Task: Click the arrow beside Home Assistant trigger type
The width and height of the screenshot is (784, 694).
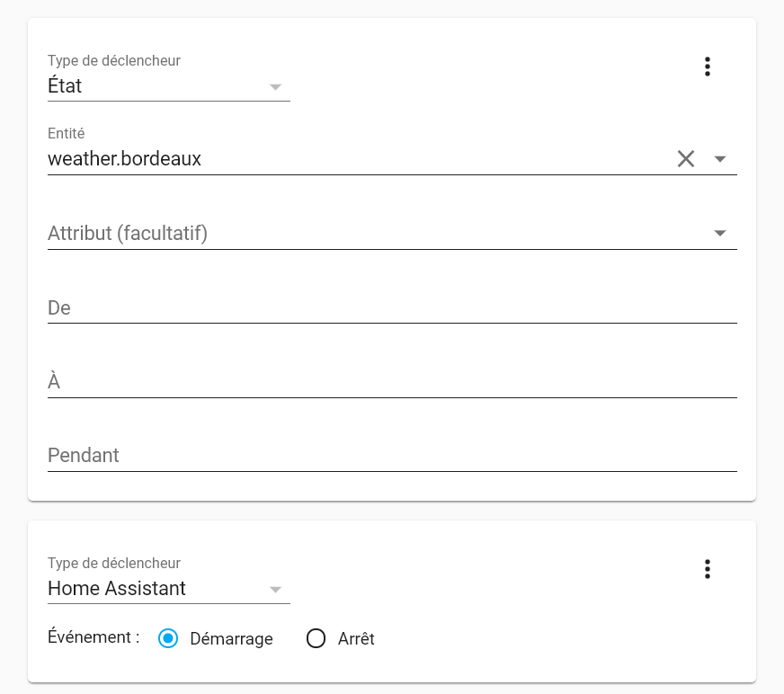Action: click(275, 590)
